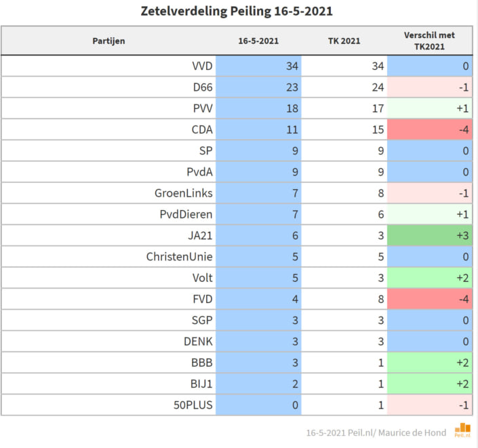Click the BBB party name
478x448 pixels.
pyautogui.click(x=202, y=363)
